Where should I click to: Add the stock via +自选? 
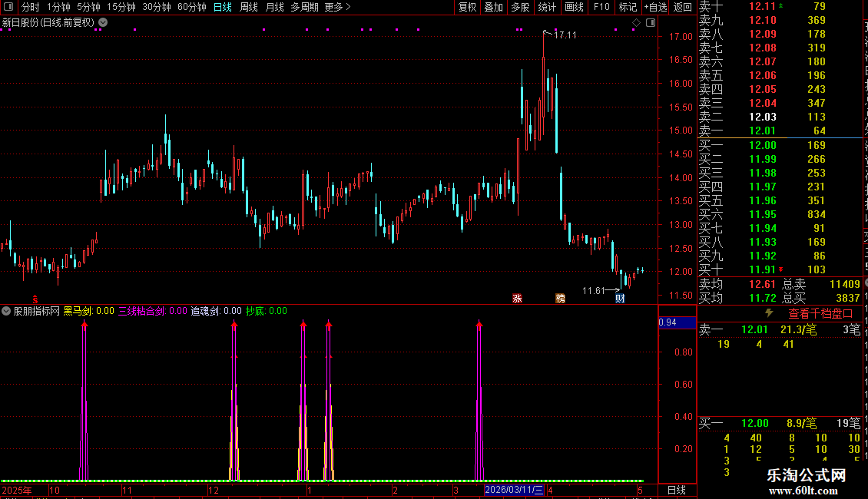655,7
